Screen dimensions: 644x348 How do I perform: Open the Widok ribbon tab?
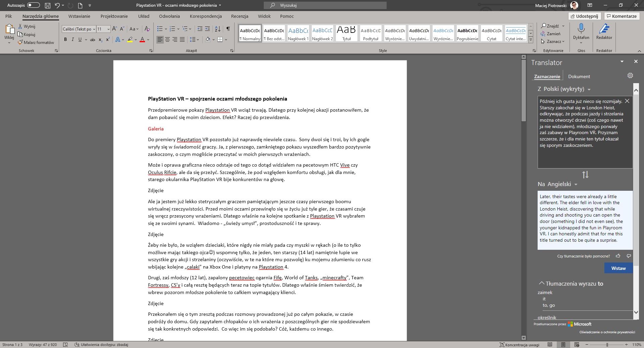pyautogui.click(x=264, y=16)
